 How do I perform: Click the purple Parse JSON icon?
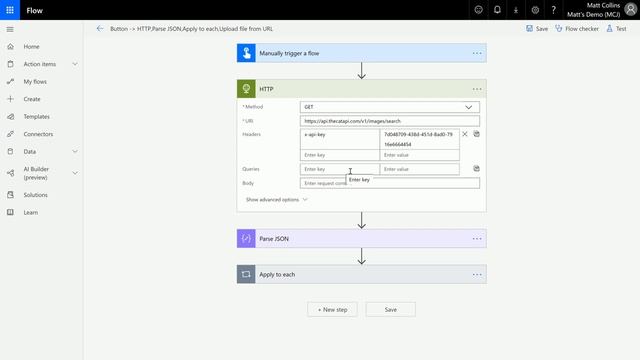(x=246, y=238)
